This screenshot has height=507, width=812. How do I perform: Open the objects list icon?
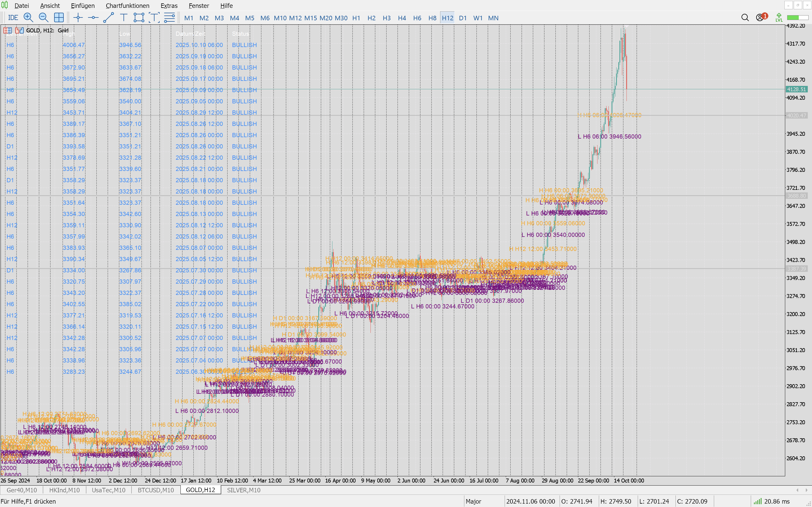[x=169, y=18]
